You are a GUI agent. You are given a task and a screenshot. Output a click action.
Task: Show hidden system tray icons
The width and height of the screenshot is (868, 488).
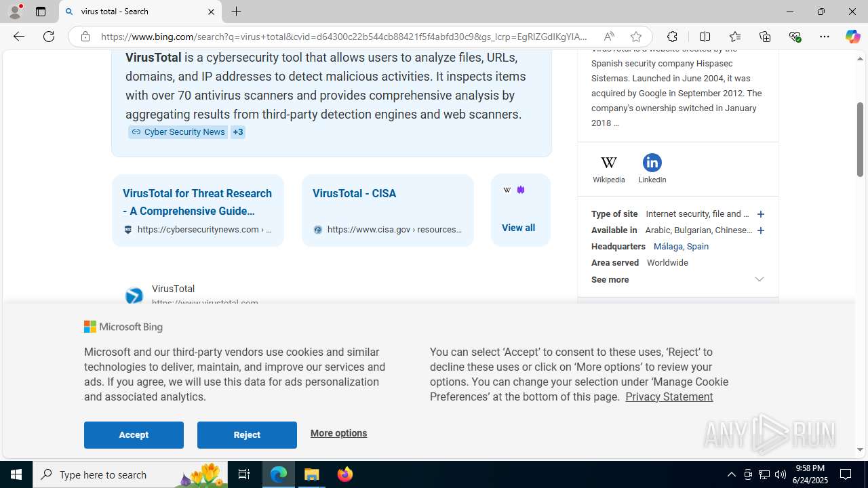(731, 474)
